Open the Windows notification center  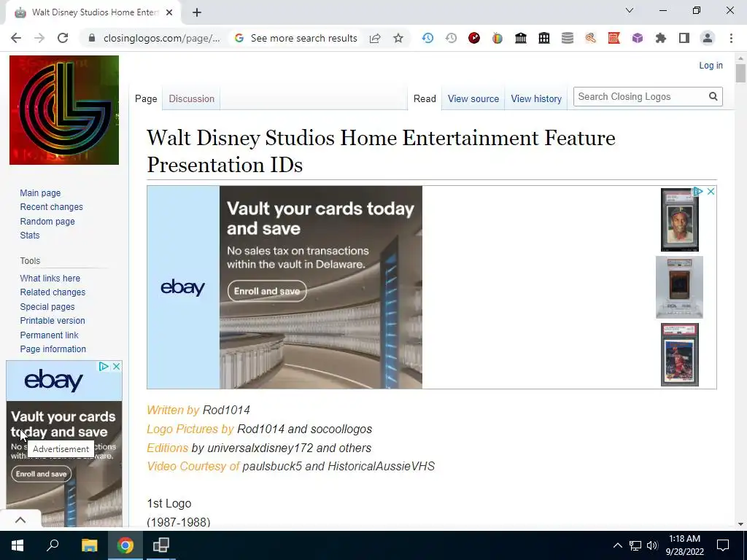[x=723, y=545]
